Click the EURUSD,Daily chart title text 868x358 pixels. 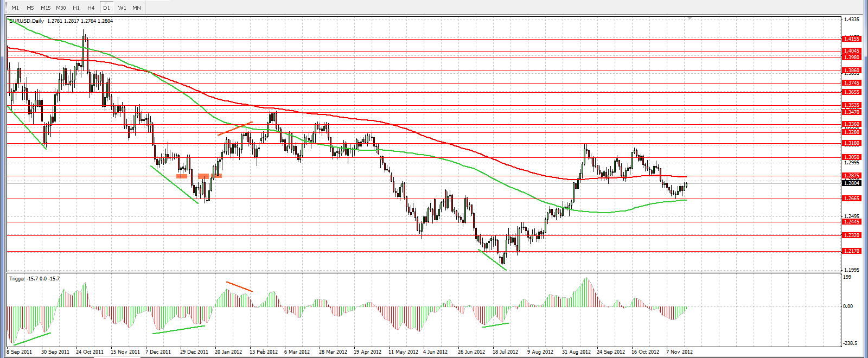tap(27, 21)
